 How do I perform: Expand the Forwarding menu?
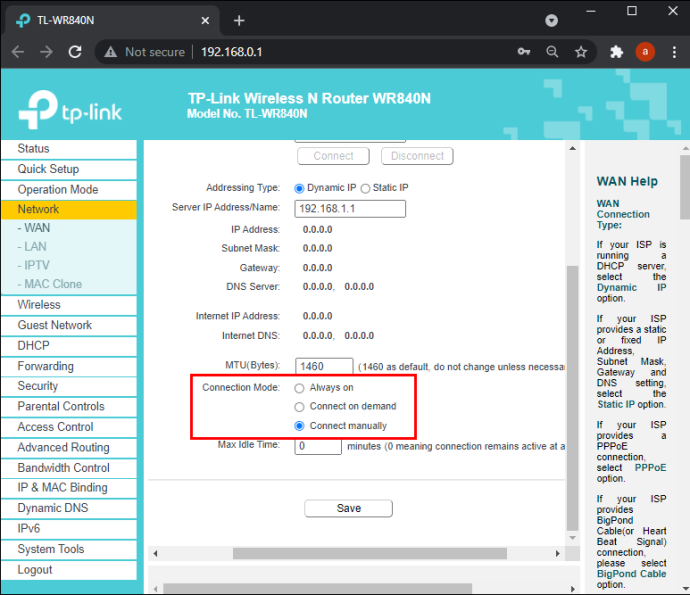(69, 366)
